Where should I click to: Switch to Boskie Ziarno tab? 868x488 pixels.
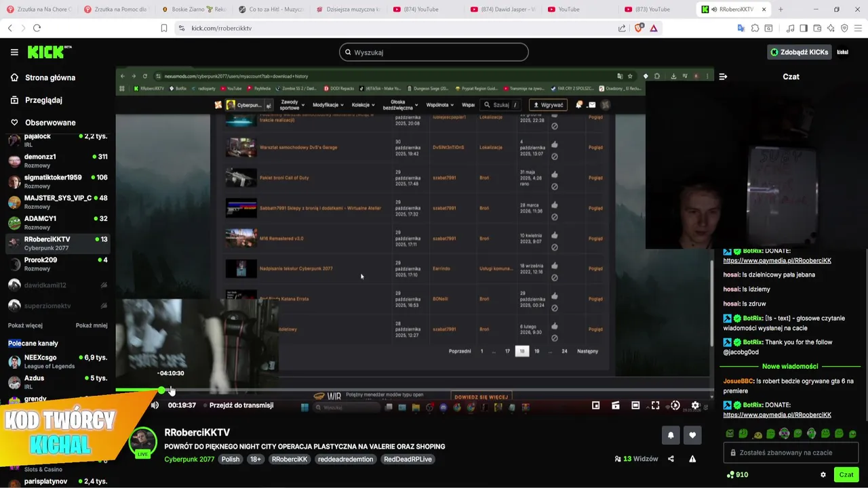click(x=195, y=9)
